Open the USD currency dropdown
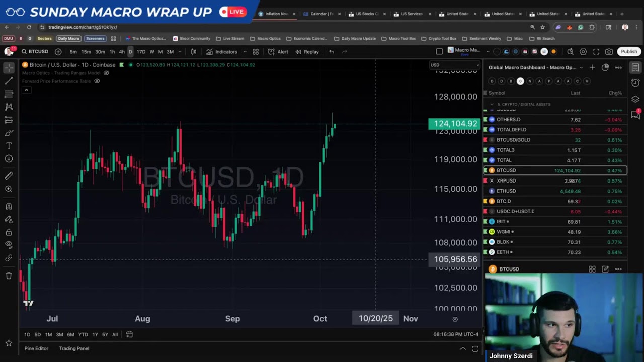This screenshot has width=644, height=362. click(454, 65)
